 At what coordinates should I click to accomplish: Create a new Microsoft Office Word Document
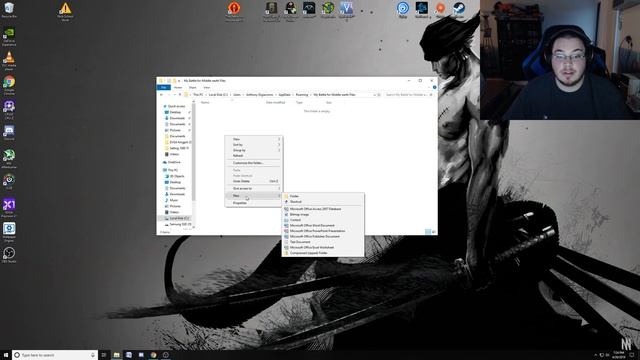[323, 225]
